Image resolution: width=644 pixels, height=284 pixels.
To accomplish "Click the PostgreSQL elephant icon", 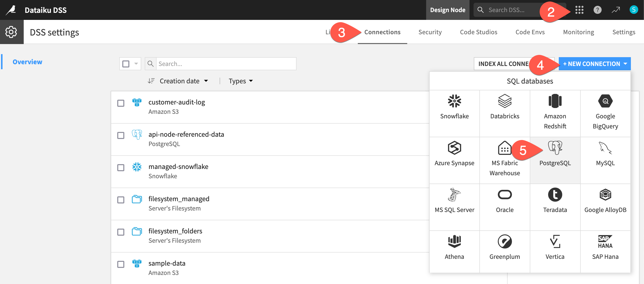I will coord(555,149).
